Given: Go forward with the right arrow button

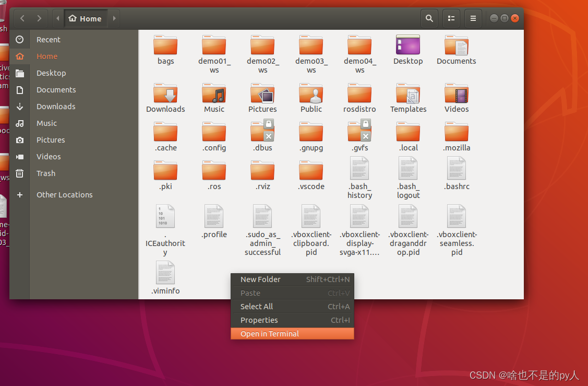Looking at the screenshot, I should tap(39, 18).
